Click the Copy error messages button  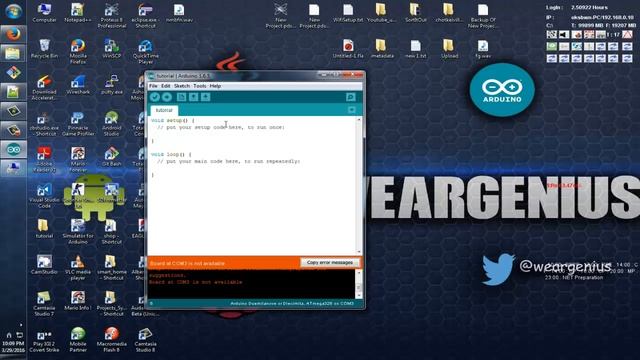pyautogui.click(x=330, y=262)
